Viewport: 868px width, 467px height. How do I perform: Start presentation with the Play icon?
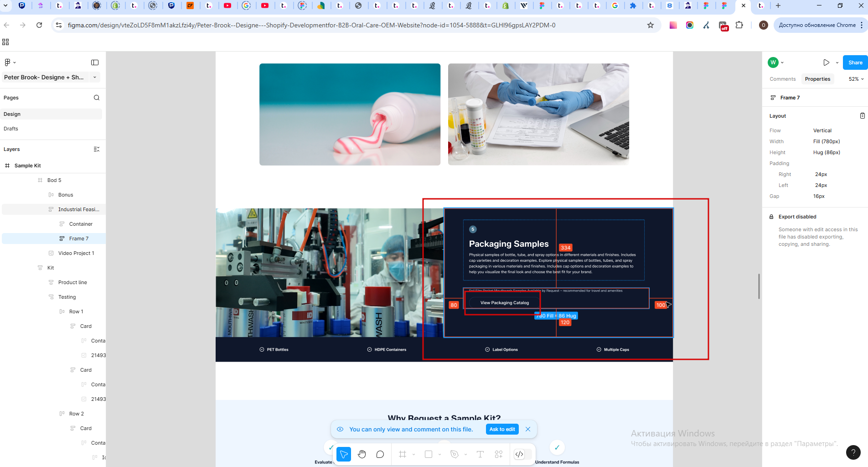point(826,62)
